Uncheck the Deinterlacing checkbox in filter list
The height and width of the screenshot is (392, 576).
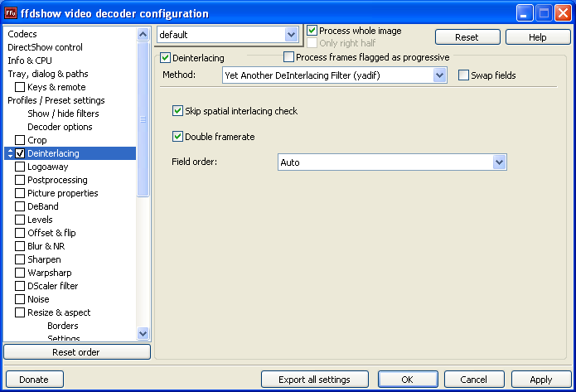click(x=20, y=153)
